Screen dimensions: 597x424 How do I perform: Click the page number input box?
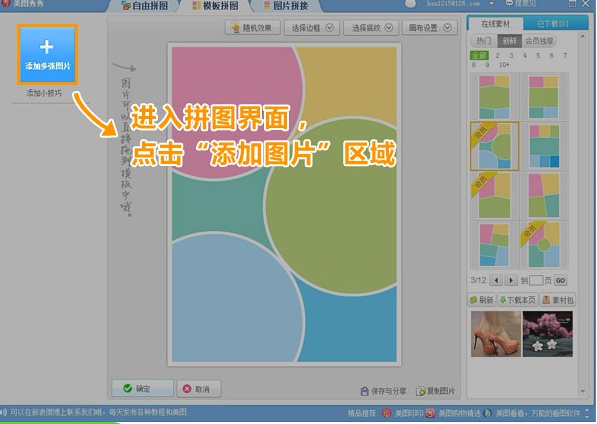(536, 281)
